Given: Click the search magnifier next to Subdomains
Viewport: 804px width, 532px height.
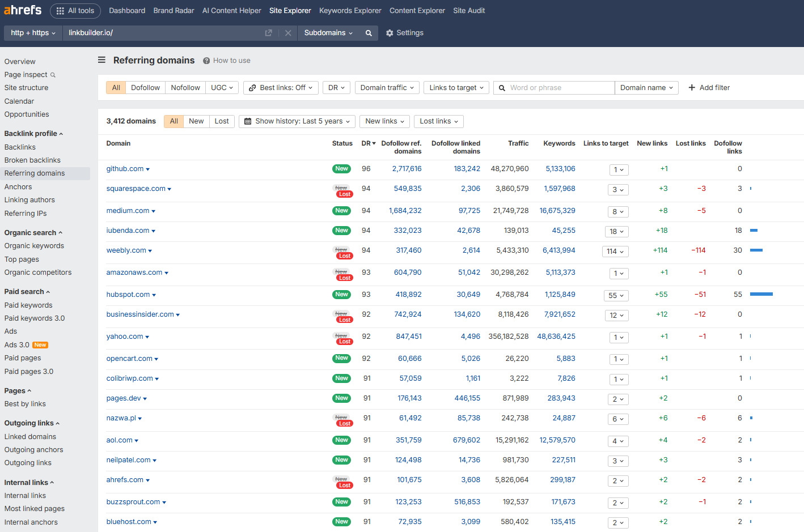Looking at the screenshot, I should (x=368, y=33).
